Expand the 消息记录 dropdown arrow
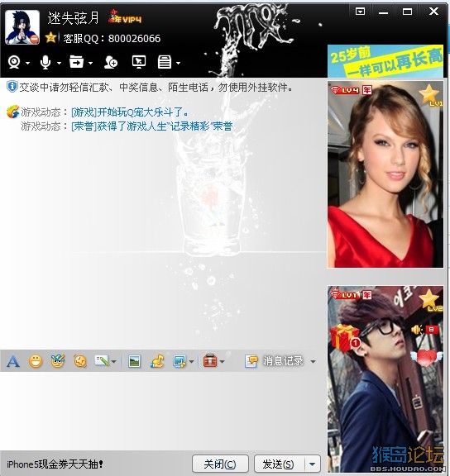450x476 pixels. [313, 362]
